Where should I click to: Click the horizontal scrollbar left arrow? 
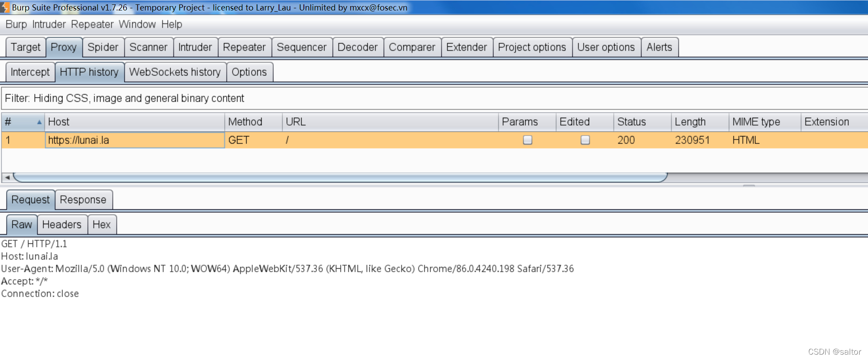[x=7, y=178]
